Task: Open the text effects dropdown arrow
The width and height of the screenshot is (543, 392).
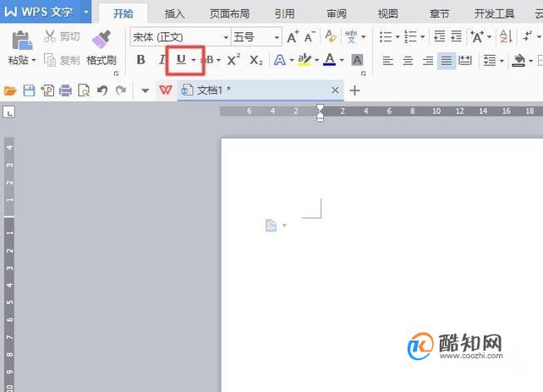Action: coord(292,60)
